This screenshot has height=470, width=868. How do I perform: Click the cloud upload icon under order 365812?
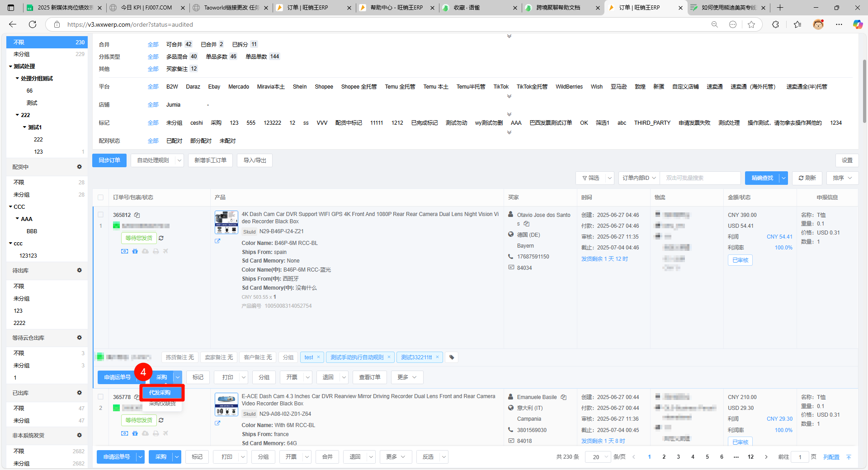tap(145, 251)
